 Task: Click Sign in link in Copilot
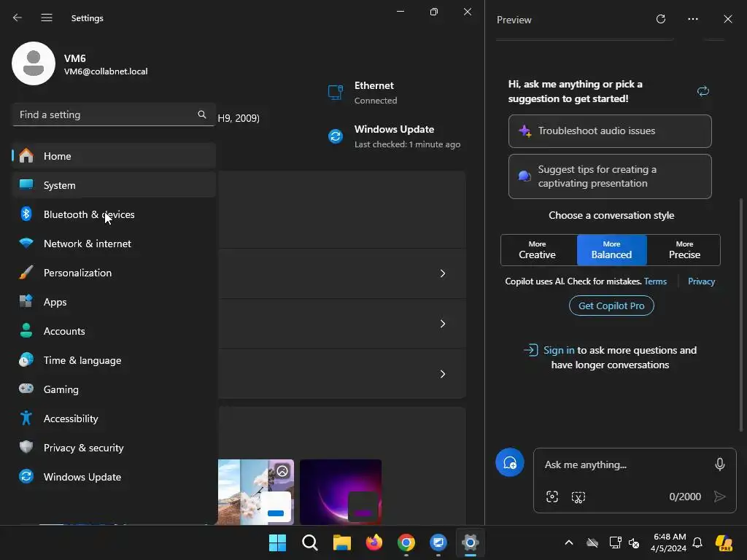tap(559, 350)
